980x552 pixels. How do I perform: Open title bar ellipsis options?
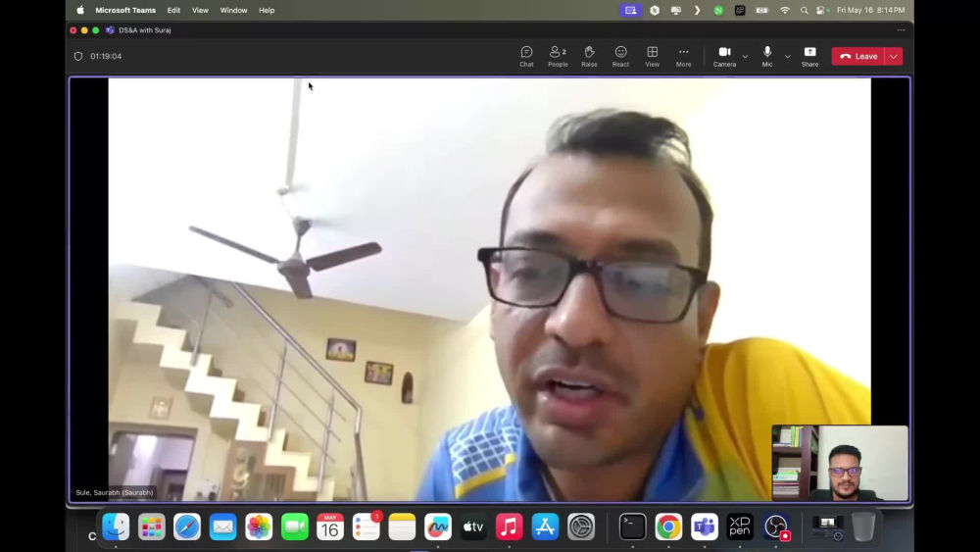901,30
